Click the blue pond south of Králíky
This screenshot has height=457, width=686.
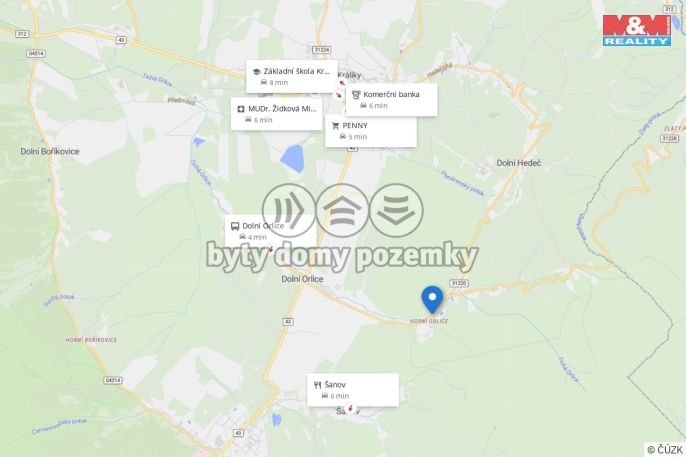[x=292, y=159]
